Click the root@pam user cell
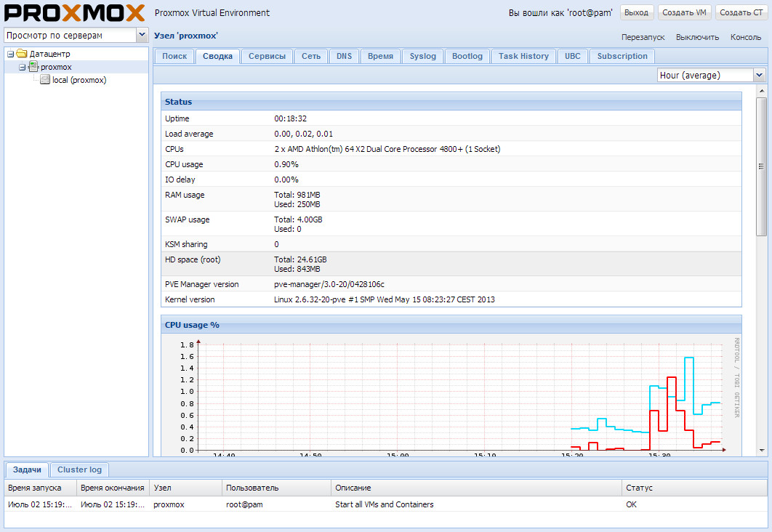 (244, 504)
